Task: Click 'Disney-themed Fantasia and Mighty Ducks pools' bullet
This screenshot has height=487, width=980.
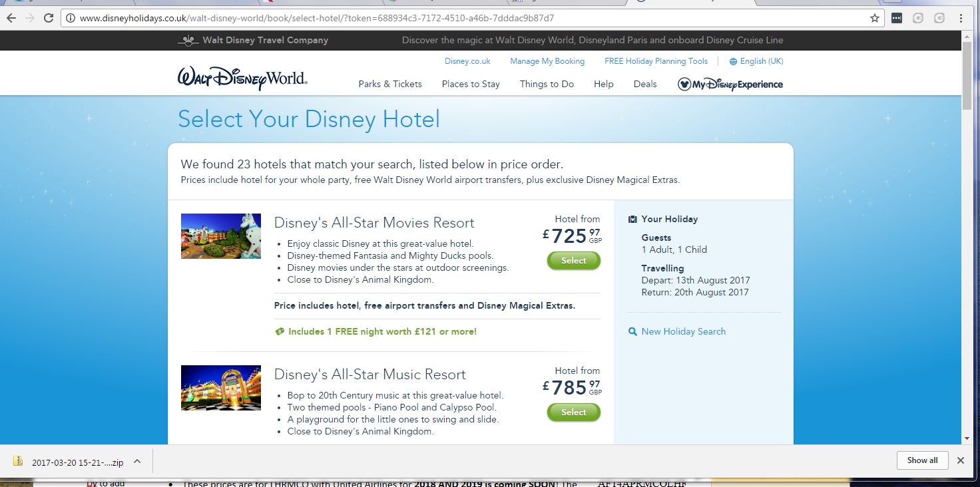Action: pos(390,255)
